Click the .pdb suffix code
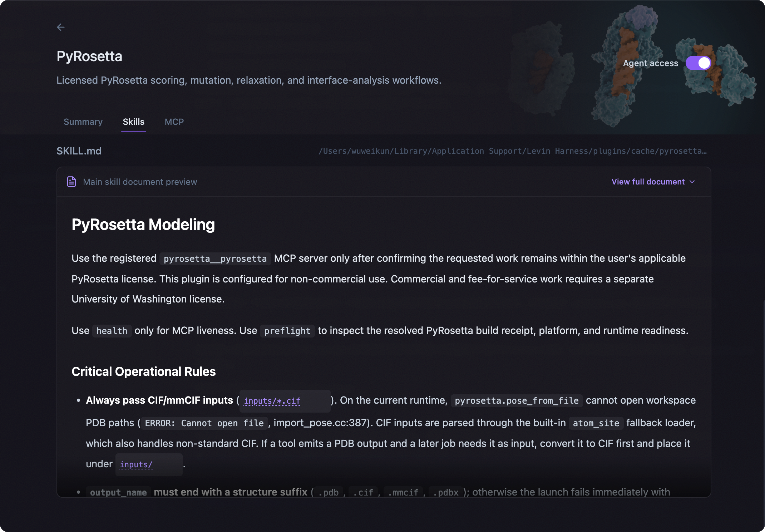 click(328, 492)
